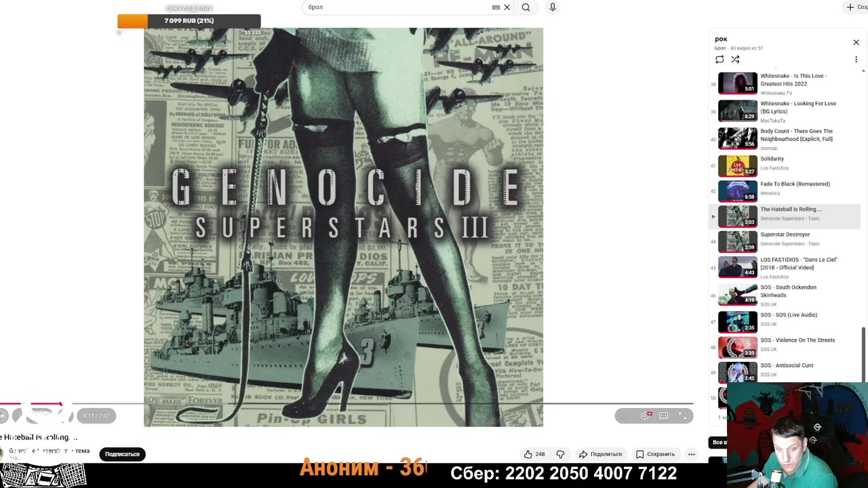Screen dimensions: 868x488
Task: Play SOS - Violence On The Streets
Action: click(x=785, y=347)
